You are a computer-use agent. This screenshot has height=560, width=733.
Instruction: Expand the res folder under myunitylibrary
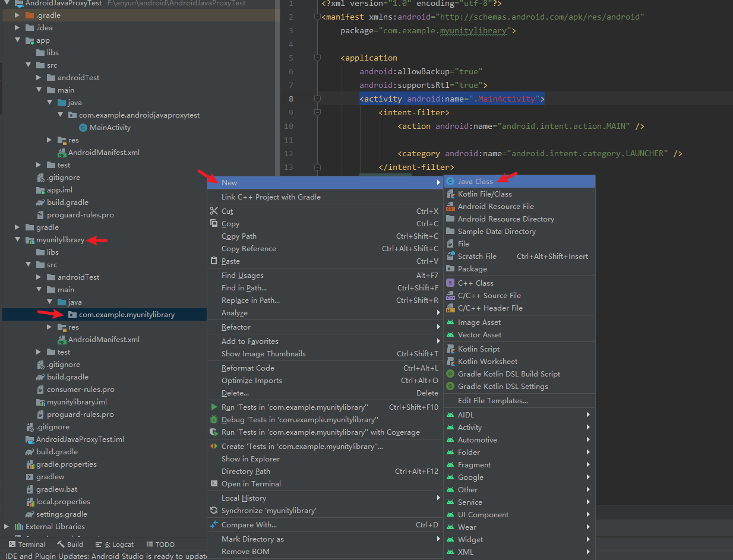point(50,327)
